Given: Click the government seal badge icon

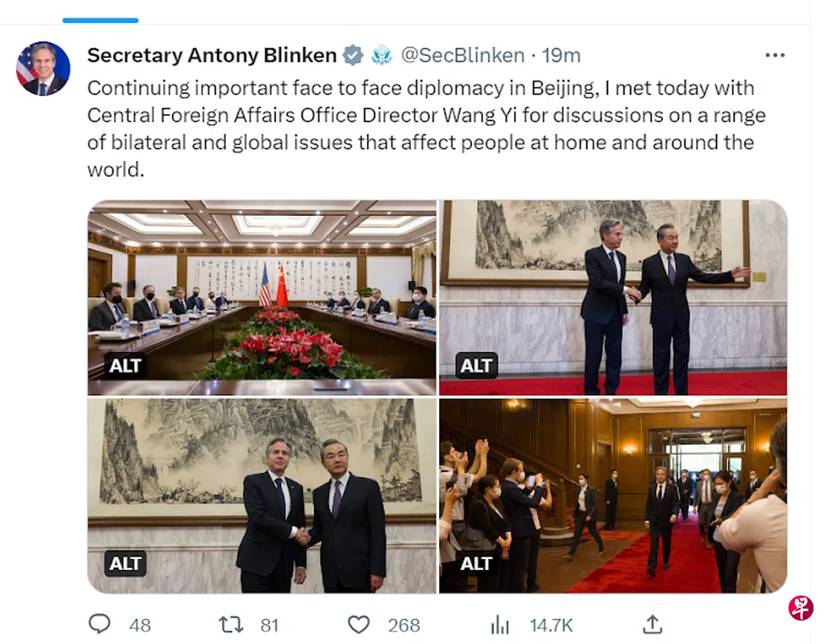Looking at the screenshot, I should [382, 55].
